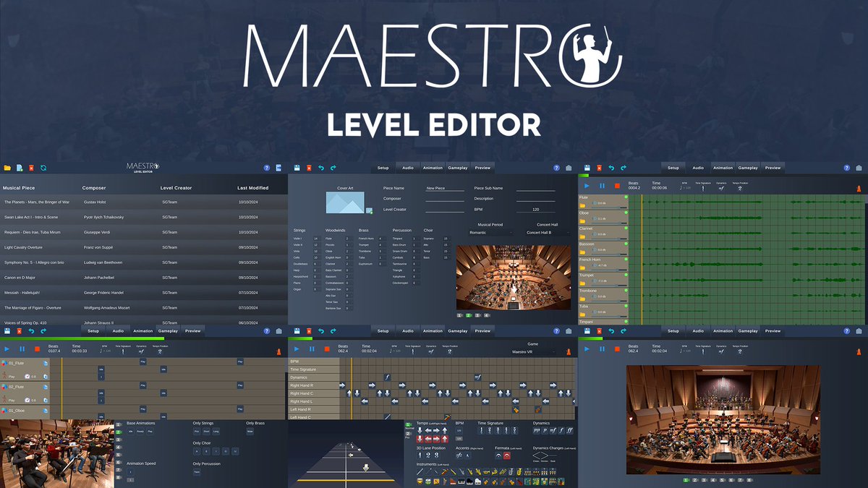Toggle the metronome in the Audio panel
The height and width of the screenshot is (488, 868).
click(859, 189)
